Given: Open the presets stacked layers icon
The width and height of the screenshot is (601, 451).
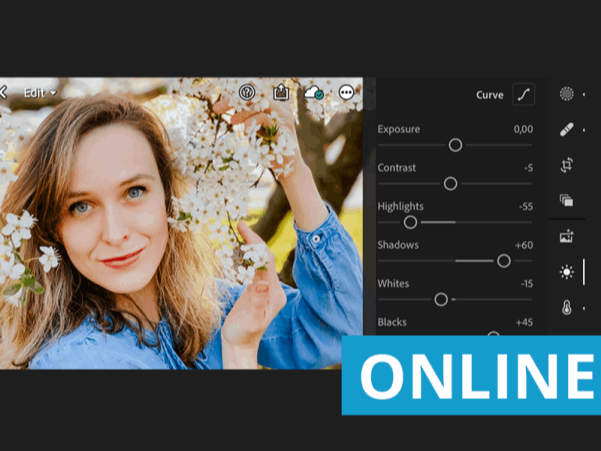Looking at the screenshot, I should (x=567, y=200).
